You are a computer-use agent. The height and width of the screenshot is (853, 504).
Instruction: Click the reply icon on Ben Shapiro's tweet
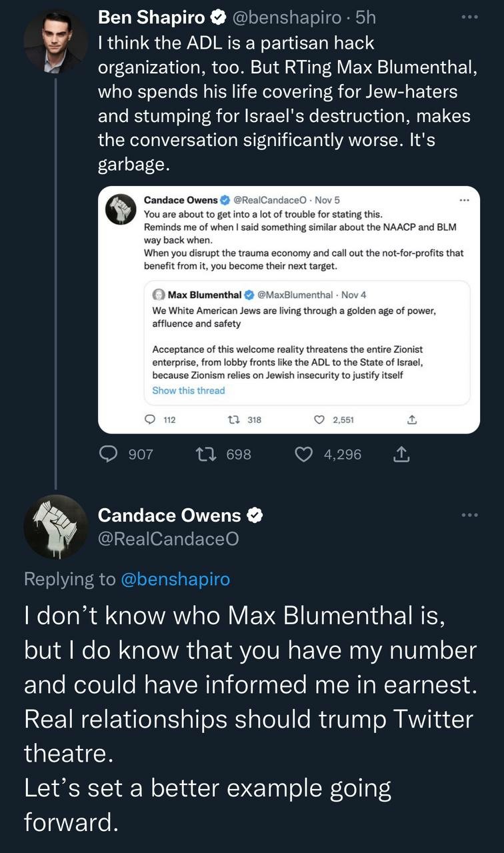(109, 454)
